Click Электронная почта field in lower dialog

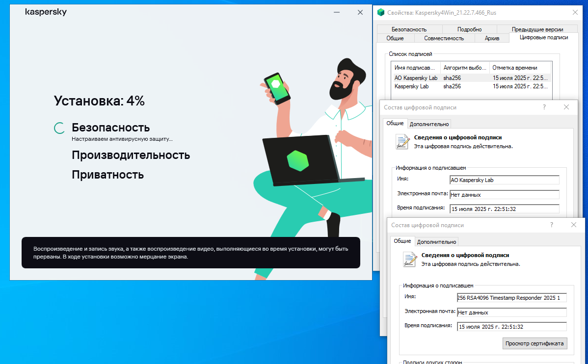point(512,312)
